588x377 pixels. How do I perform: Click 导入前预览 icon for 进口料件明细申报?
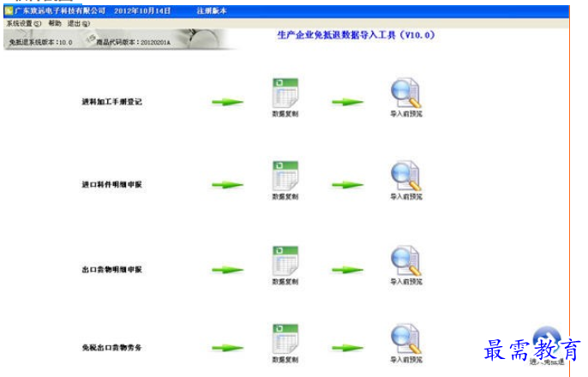[405, 176]
